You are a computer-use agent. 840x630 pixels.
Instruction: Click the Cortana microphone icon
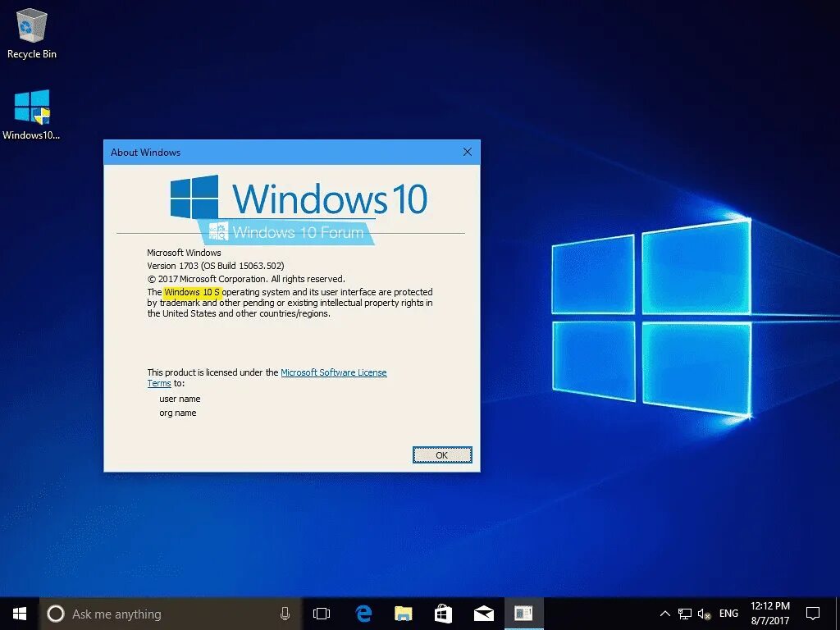(x=285, y=613)
